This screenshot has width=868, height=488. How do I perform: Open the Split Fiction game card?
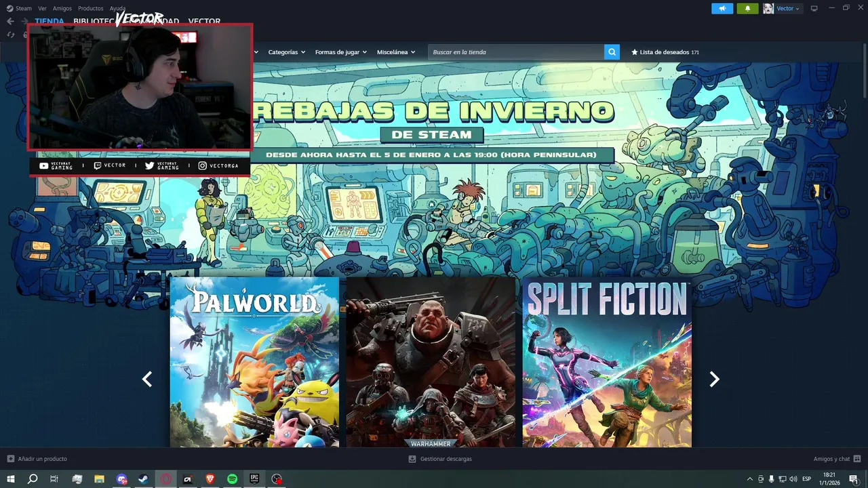607,362
